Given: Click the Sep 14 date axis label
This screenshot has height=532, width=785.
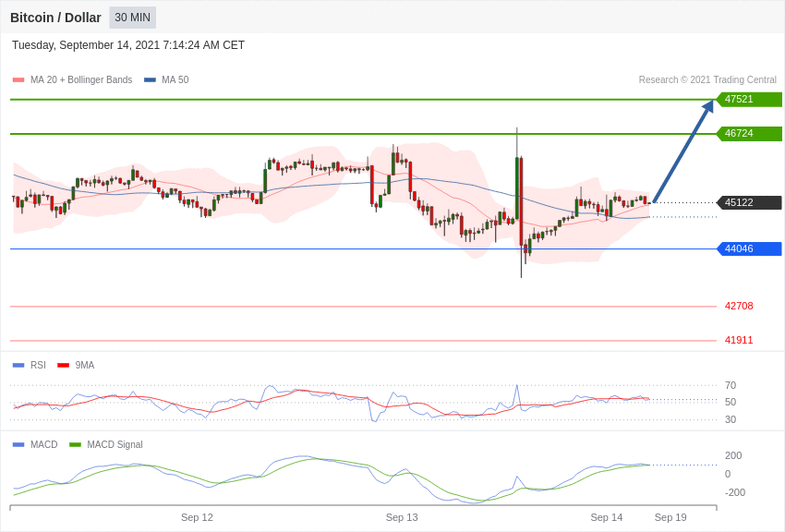Looking at the screenshot, I should pyautogui.click(x=607, y=517).
